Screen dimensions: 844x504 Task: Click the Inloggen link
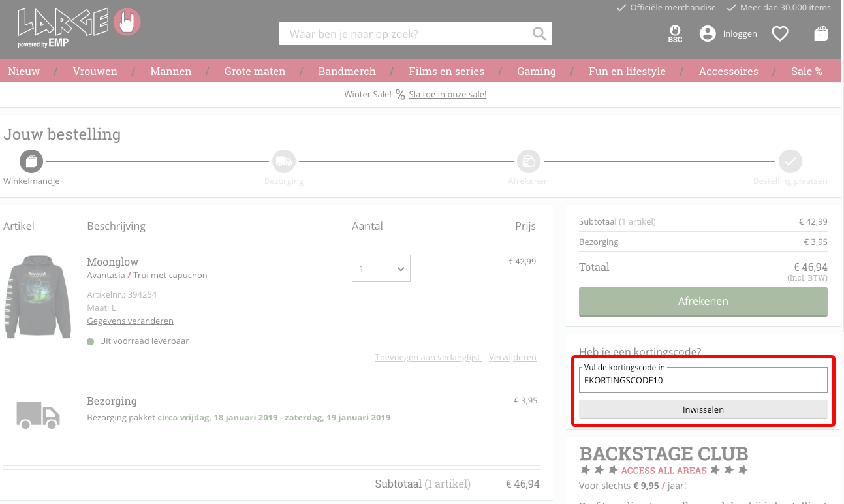coord(740,34)
